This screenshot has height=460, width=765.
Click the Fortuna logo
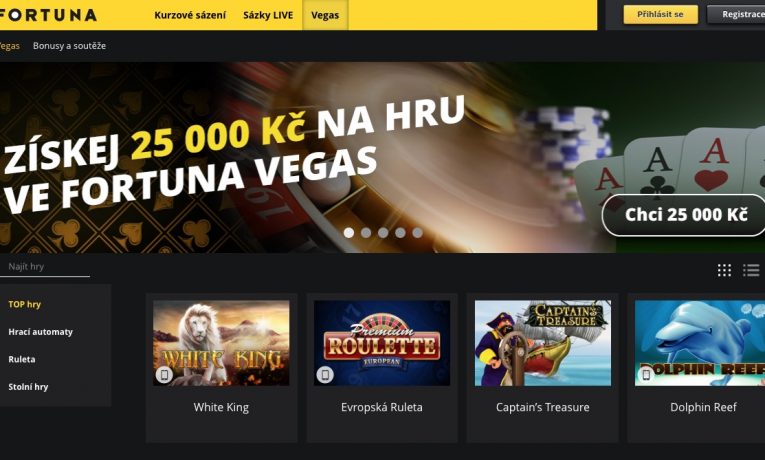click(x=48, y=15)
